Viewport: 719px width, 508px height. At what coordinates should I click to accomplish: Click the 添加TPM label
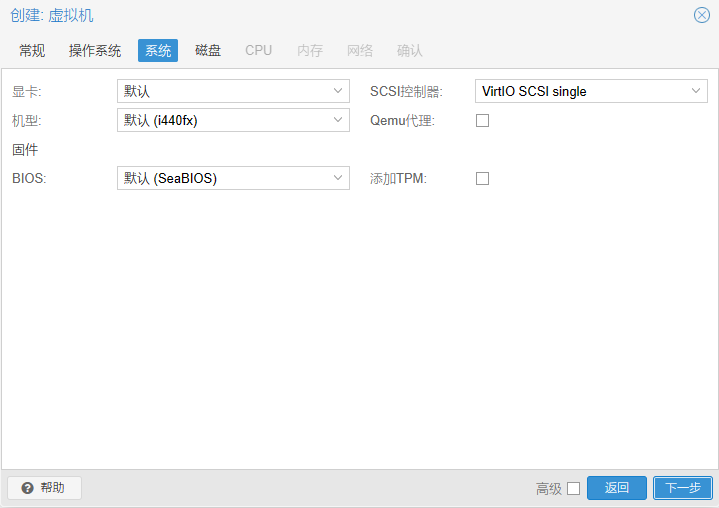click(x=398, y=178)
